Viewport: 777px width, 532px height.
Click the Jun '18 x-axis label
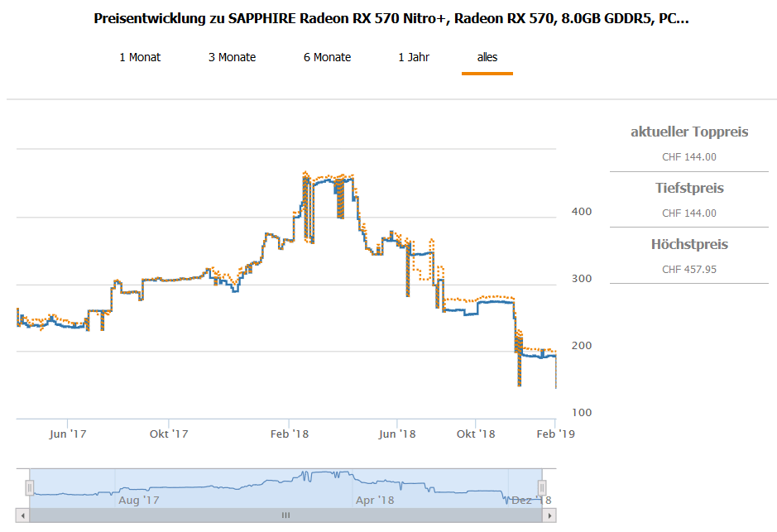point(397,434)
